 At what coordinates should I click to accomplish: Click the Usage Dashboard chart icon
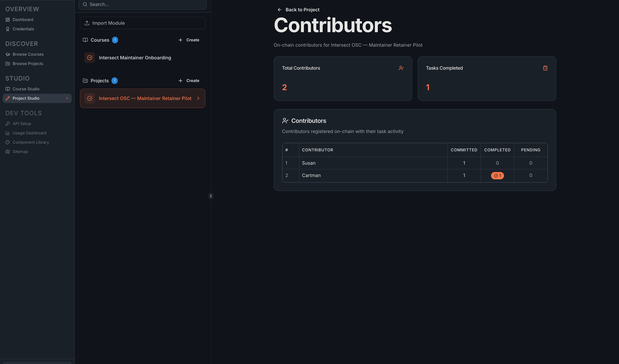pos(7,133)
